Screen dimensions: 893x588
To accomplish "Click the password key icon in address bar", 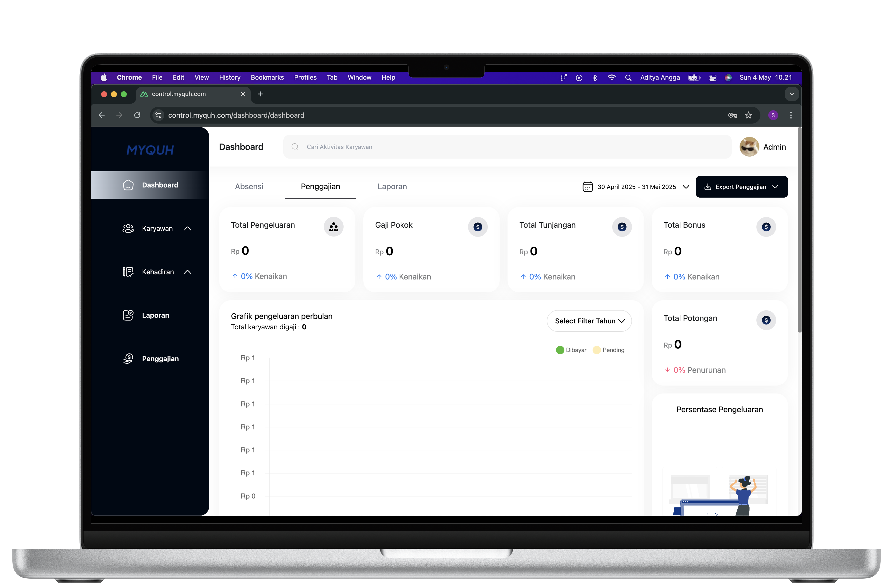I will (733, 116).
